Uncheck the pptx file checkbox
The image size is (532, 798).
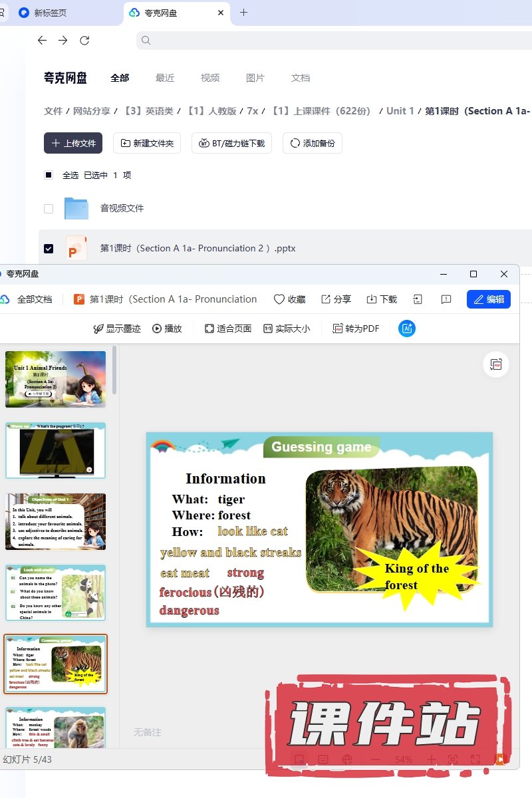[49, 248]
